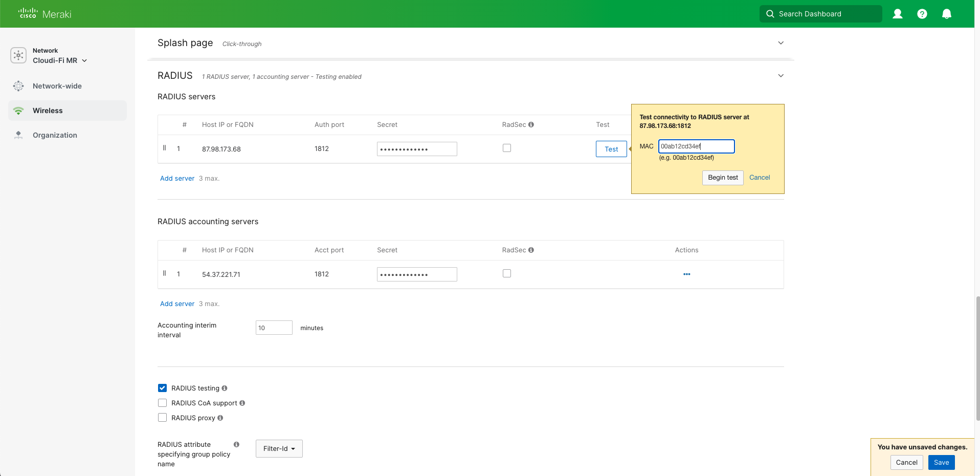980x476 pixels.
Task: Click the Cisco Meraki logo
Action: [43, 14]
